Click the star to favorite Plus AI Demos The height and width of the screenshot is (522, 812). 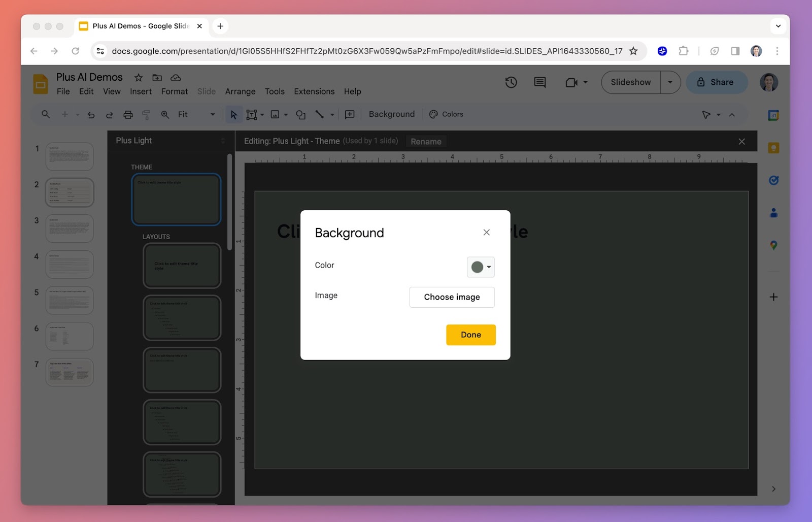(138, 78)
